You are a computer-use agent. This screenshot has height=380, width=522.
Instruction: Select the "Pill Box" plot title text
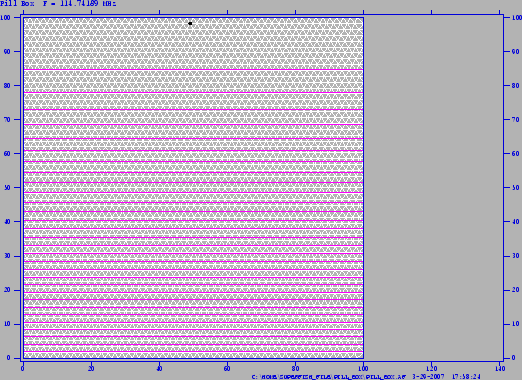17,4
